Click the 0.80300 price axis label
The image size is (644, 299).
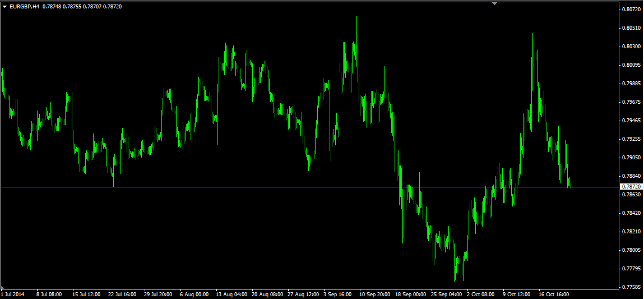[631, 47]
